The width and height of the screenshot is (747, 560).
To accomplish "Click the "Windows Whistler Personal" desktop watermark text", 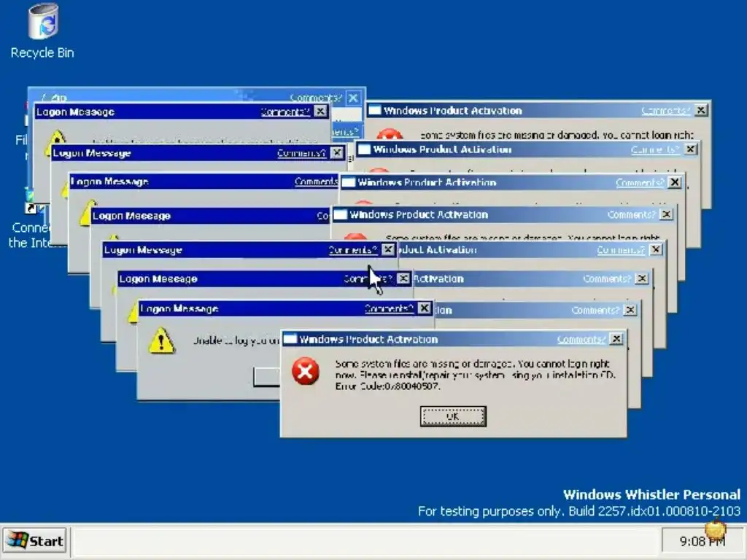I will coord(651,494).
